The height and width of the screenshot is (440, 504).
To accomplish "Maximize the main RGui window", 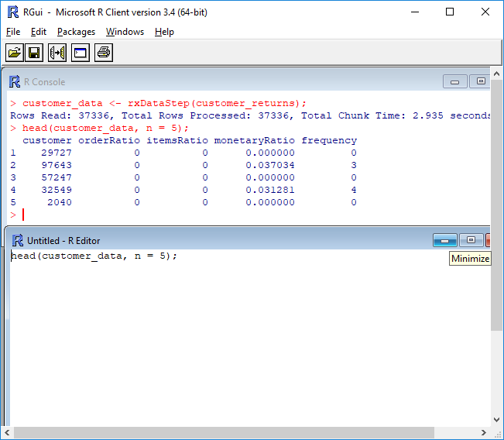I will pyautogui.click(x=450, y=12).
